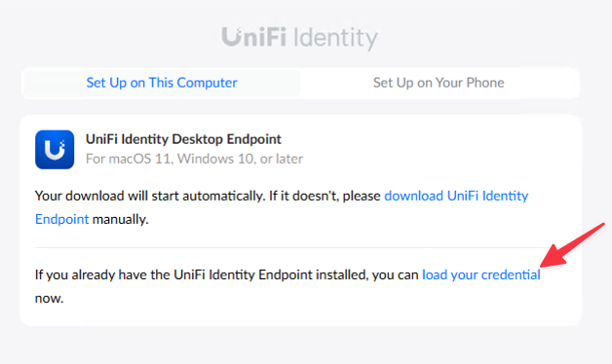Click the blue UniFi Desktop Endpoint app icon
612x364 pixels.
(x=55, y=150)
